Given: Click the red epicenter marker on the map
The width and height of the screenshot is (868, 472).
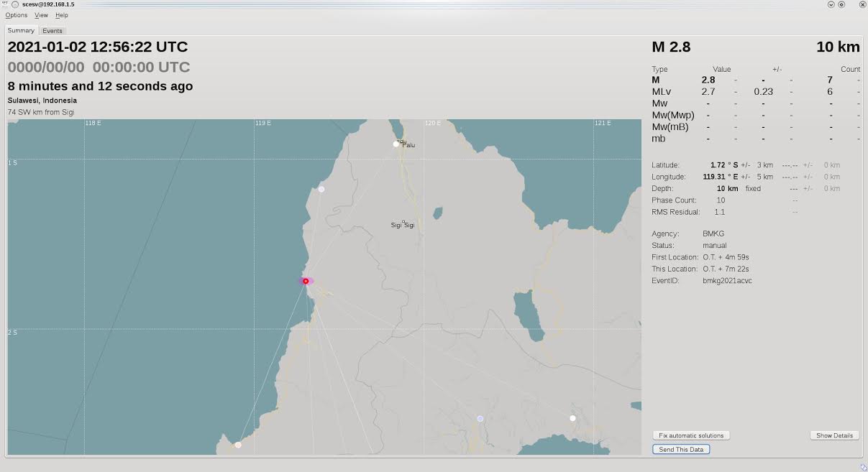Looking at the screenshot, I should coord(306,281).
